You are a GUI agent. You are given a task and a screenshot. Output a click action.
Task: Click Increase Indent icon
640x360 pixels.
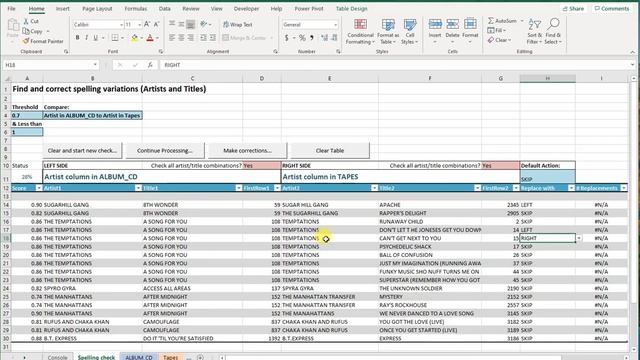213,38
